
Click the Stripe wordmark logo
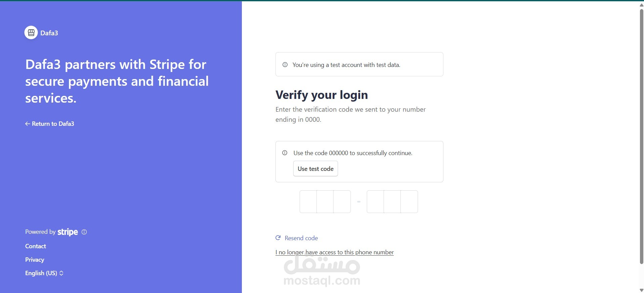(x=68, y=232)
